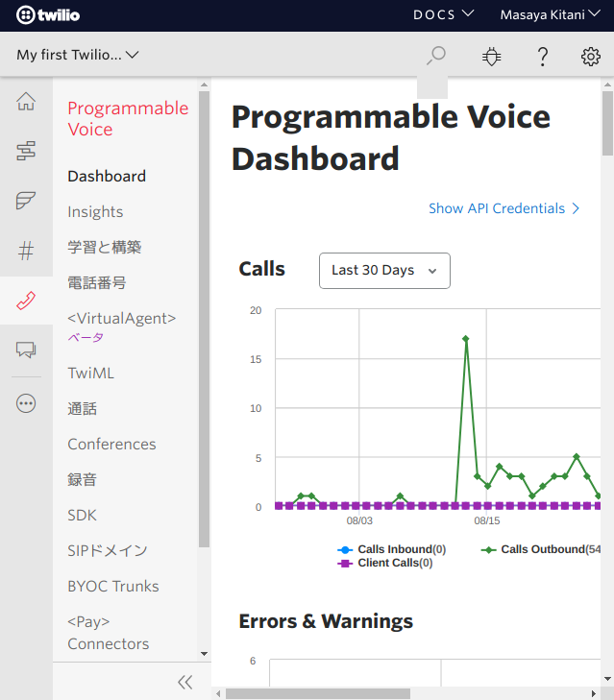The height and width of the screenshot is (700, 614).
Task: Go to the console home icon
Action: click(x=26, y=101)
